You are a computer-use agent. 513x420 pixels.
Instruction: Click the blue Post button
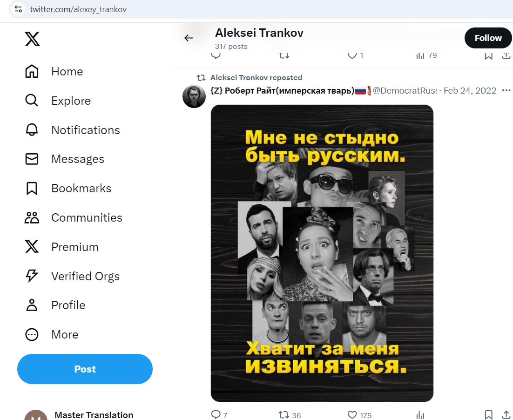click(x=85, y=369)
